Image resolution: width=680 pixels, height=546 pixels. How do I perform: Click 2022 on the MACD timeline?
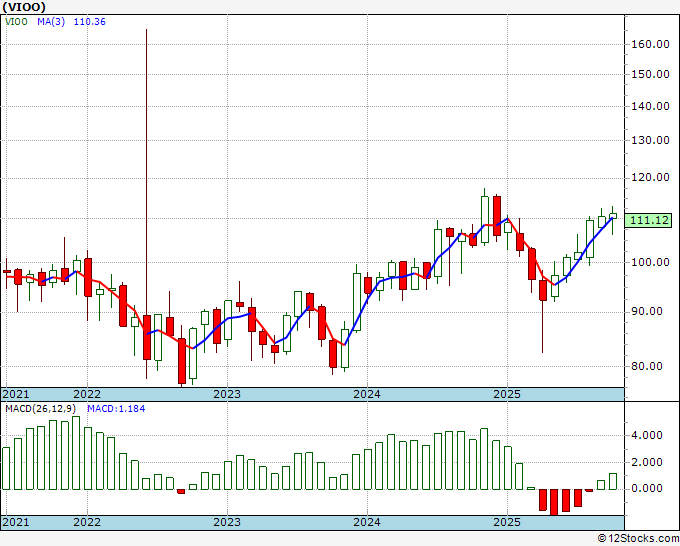click(x=87, y=522)
